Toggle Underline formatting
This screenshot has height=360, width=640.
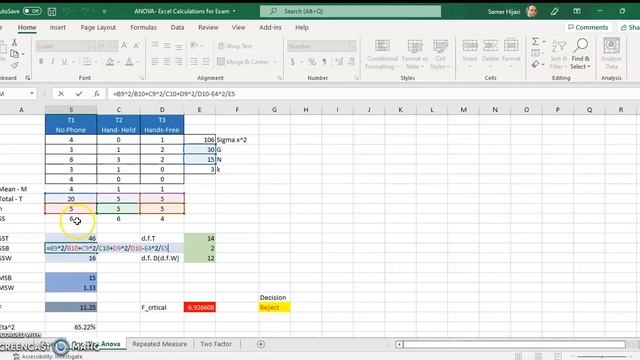tap(64, 62)
